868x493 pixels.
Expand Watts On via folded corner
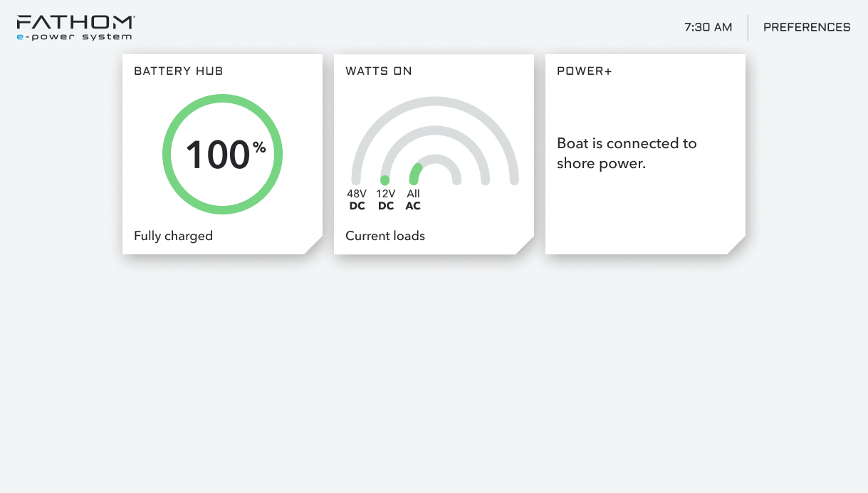point(526,246)
